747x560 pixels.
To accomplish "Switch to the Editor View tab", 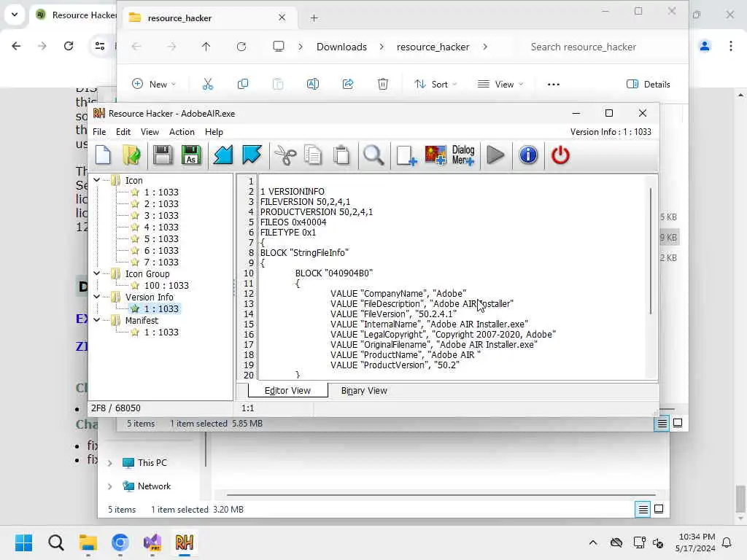I will (287, 391).
